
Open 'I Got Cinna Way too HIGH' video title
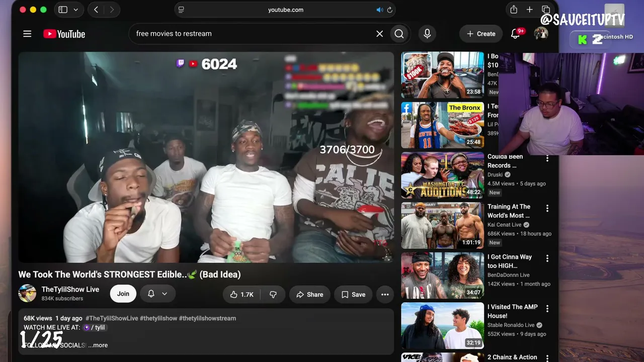510,261
